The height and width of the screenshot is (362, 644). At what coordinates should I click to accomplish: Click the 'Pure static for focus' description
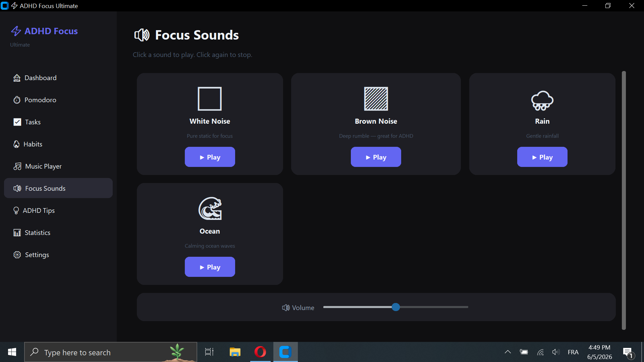click(210, 136)
